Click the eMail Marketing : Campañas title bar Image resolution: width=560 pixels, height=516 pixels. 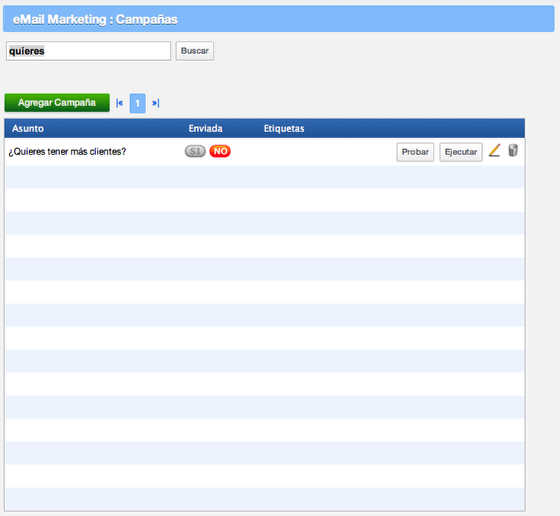point(279,19)
